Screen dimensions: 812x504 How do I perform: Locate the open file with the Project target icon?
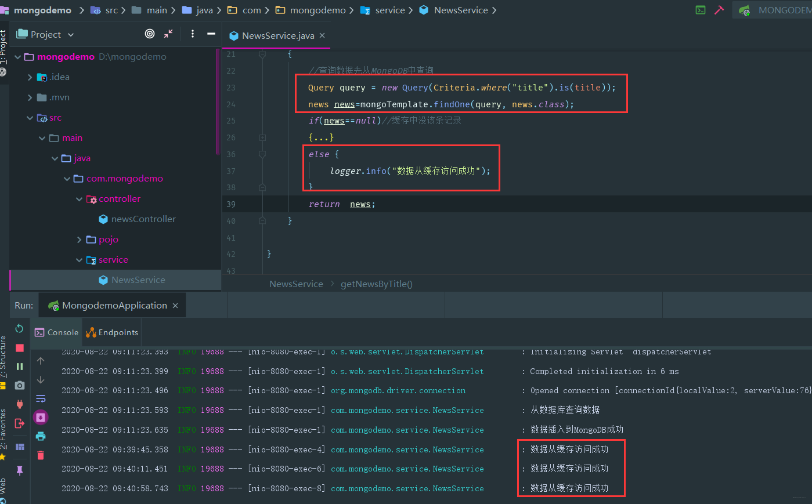(150, 34)
